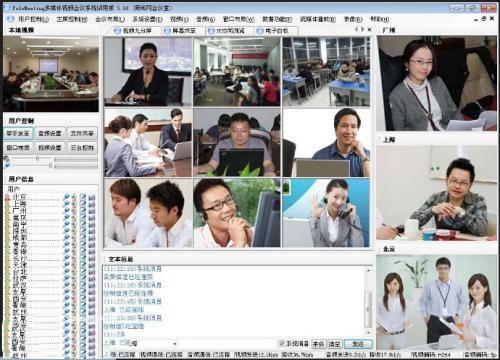Open the 窗口布局 menu in menu bar
The height and width of the screenshot is (360, 500).
point(238,19)
